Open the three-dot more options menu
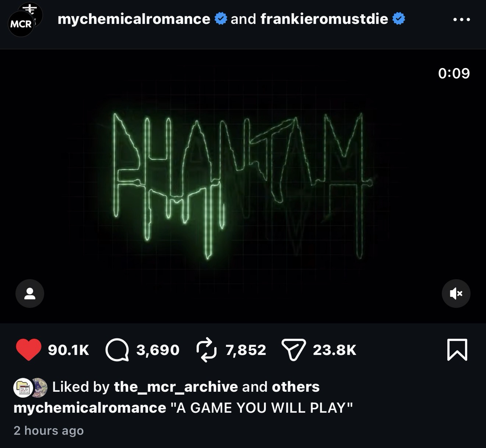The image size is (486, 448). [x=462, y=19]
